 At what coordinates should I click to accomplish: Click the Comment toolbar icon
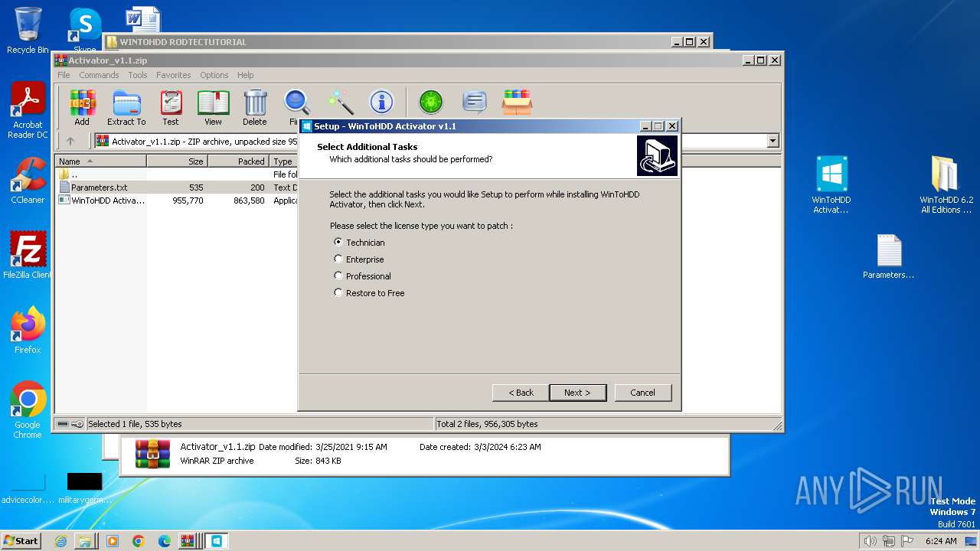(475, 102)
